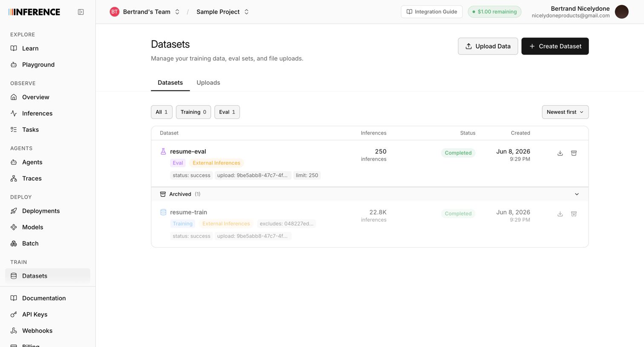Open the Newest first sort dropdown

(565, 112)
